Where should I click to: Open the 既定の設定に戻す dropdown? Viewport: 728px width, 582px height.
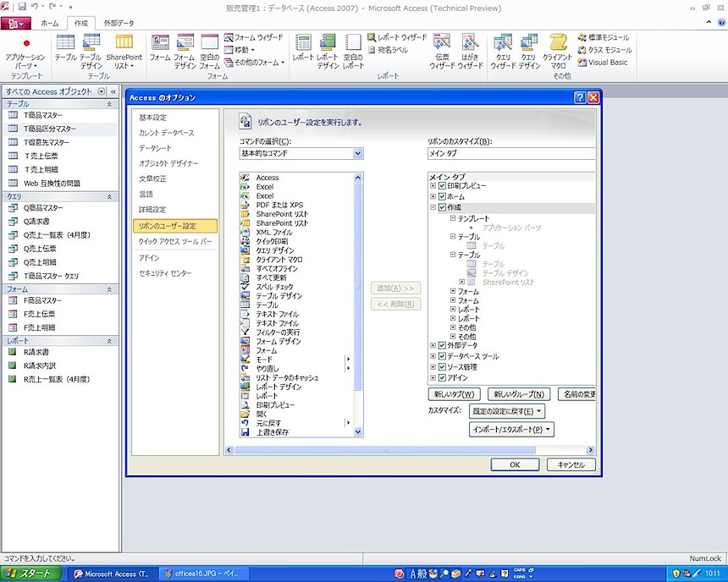point(506,411)
